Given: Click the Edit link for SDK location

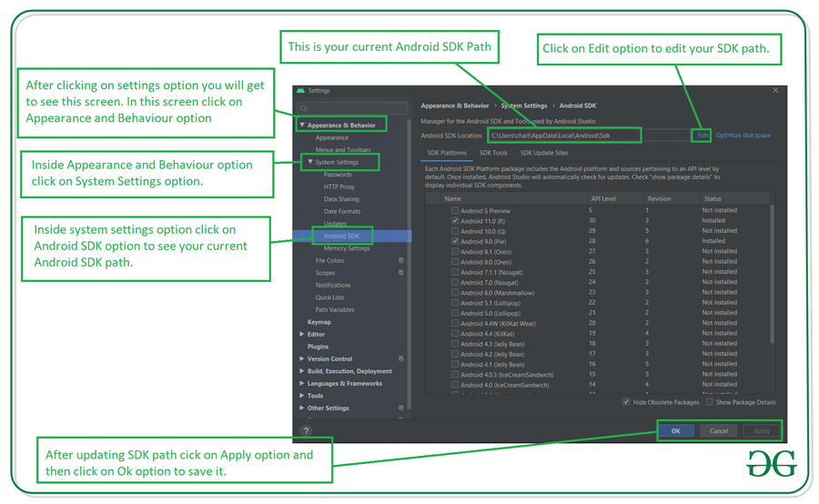Looking at the screenshot, I should coord(703,136).
